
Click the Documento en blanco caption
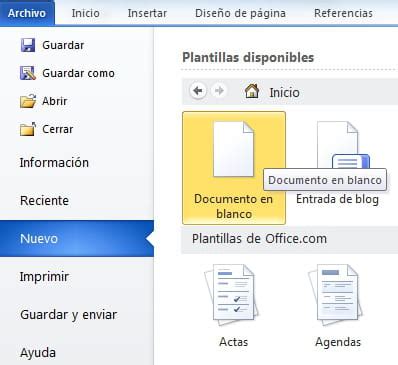234,206
